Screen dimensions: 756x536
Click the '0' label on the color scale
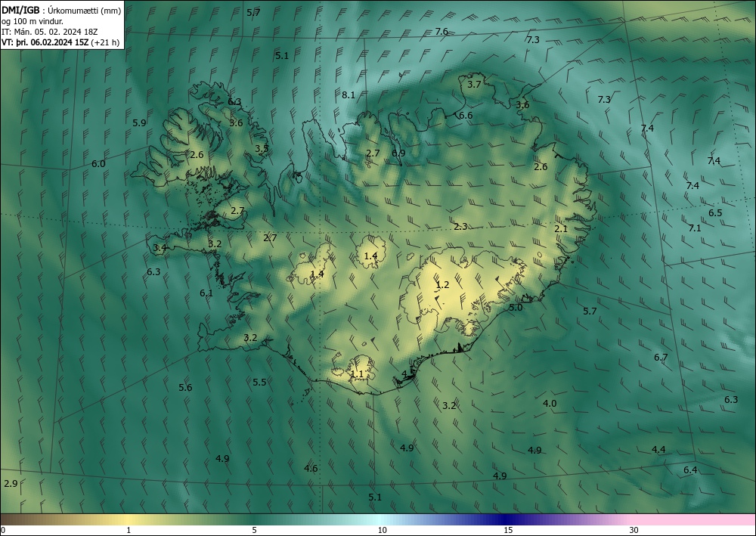[x=3, y=531]
